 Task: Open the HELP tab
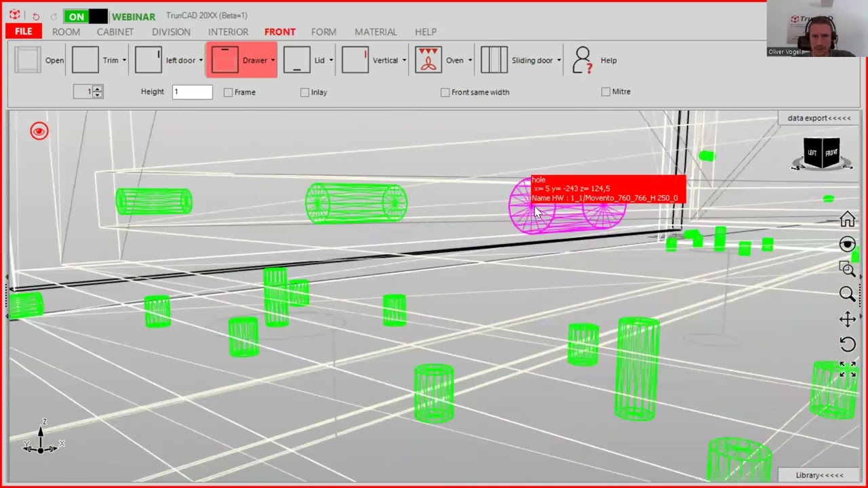point(426,32)
